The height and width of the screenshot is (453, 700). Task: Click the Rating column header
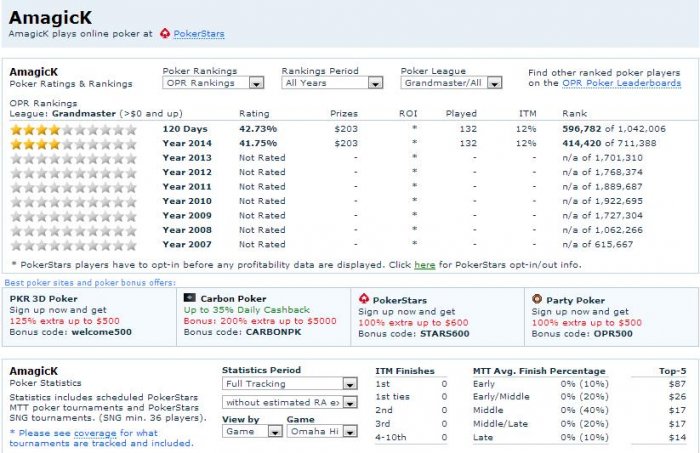point(254,114)
